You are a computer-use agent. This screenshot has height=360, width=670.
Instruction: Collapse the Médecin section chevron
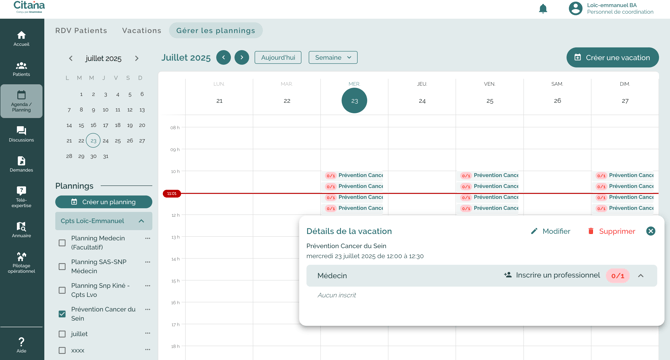point(641,275)
